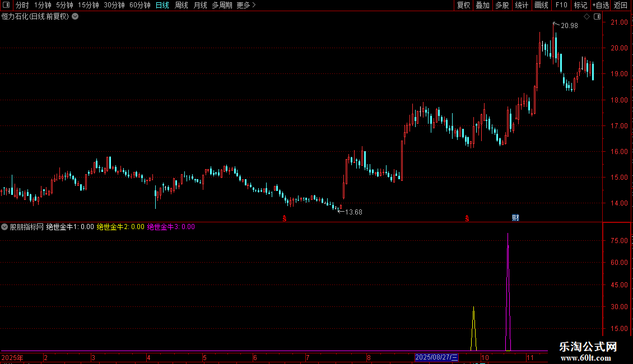Click the red S marker near September
The image size is (633, 364).
[467, 218]
